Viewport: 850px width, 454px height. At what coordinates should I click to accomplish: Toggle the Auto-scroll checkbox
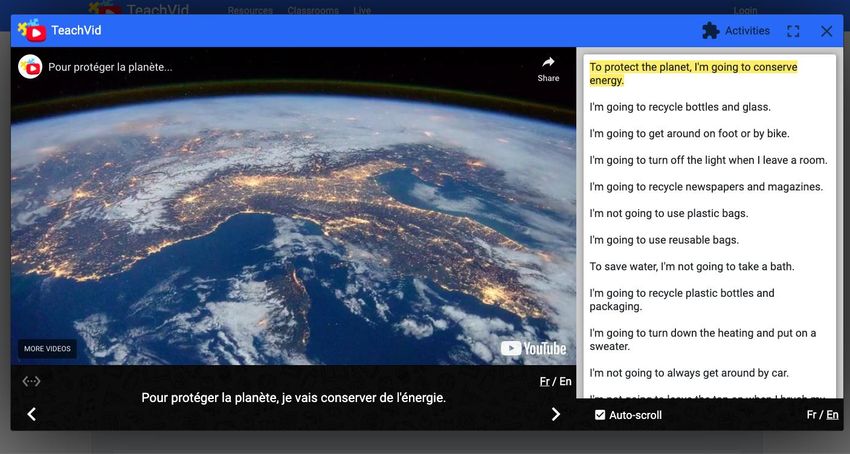(600, 415)
